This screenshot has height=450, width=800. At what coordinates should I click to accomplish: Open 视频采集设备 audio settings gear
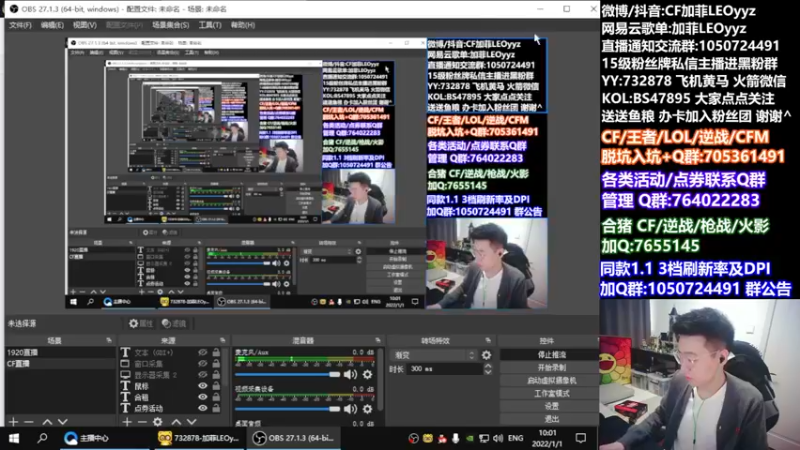pyautogui.click(x=367, y=409)
